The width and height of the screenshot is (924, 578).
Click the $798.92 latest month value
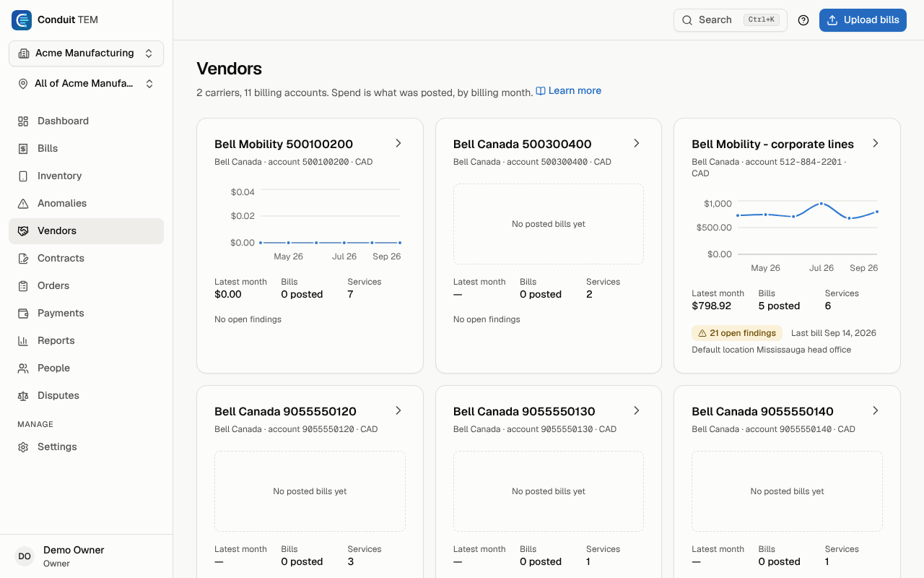click(711, 306)
